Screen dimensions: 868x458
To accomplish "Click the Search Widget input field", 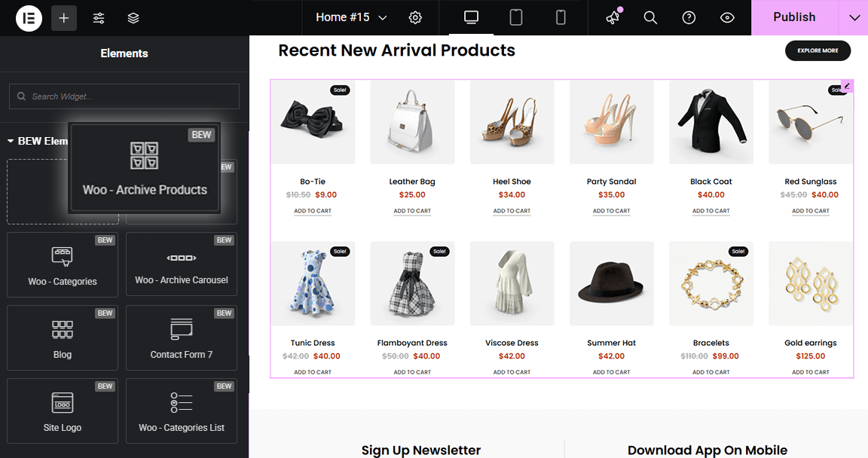I will (x=124, y=96).
